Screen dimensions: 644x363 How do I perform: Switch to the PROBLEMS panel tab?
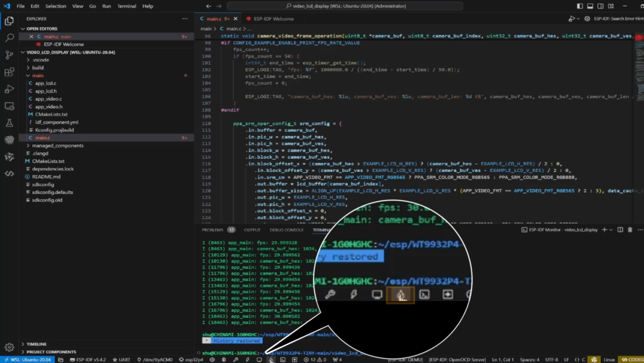click(x=212, y=230)
